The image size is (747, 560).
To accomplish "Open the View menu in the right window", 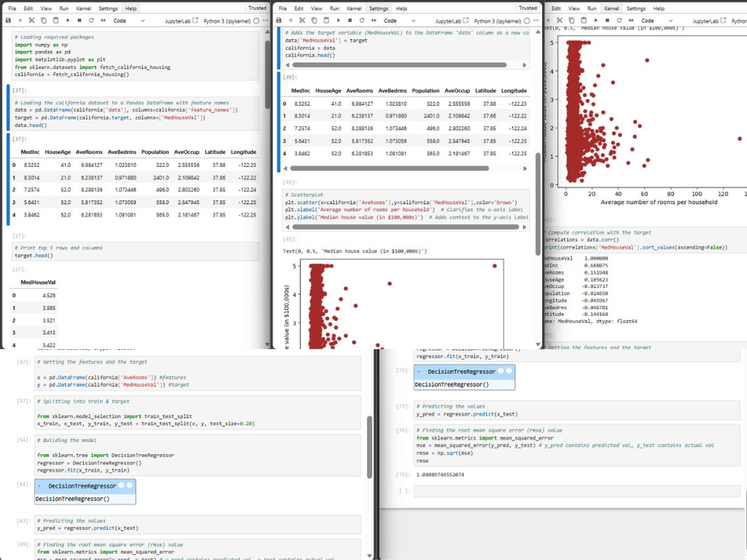I will point(574,8).
